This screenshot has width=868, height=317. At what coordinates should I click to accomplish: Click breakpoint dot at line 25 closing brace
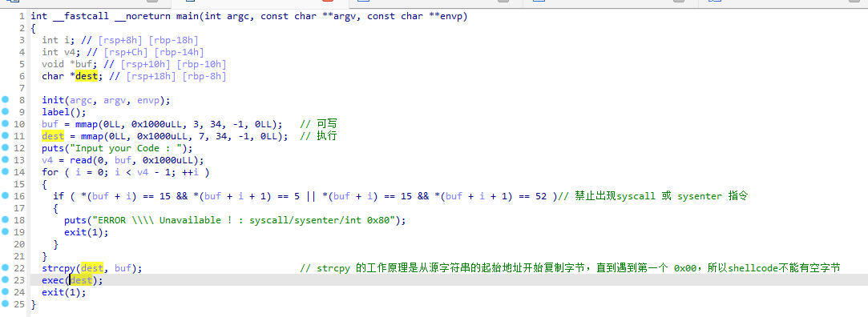point(5,303)
